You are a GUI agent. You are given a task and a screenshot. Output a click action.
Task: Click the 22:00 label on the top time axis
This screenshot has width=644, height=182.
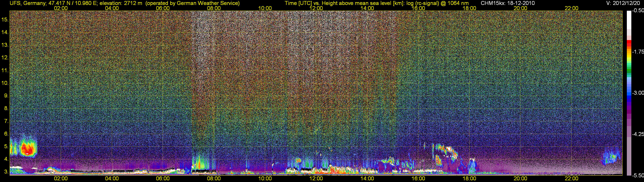coord(571,8)
